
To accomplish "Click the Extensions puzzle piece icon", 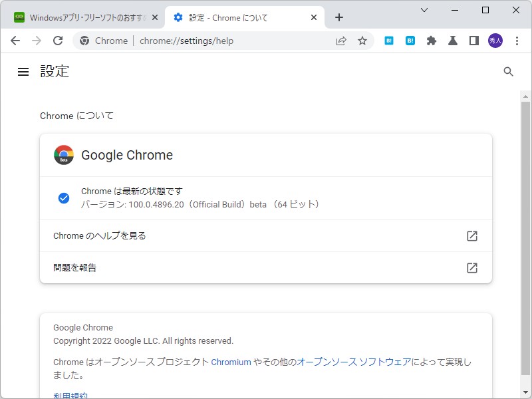I will click(432, 41).
